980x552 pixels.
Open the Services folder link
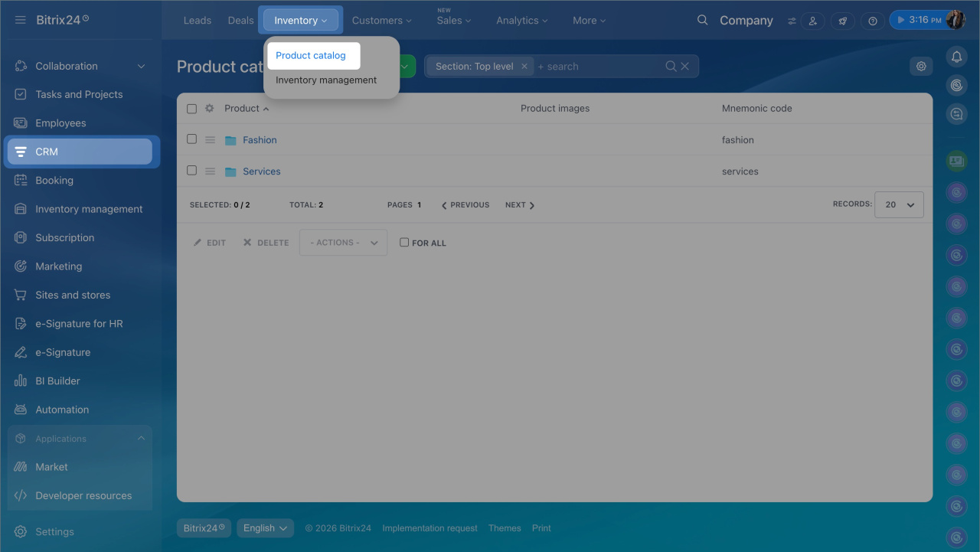coord(261,171)
